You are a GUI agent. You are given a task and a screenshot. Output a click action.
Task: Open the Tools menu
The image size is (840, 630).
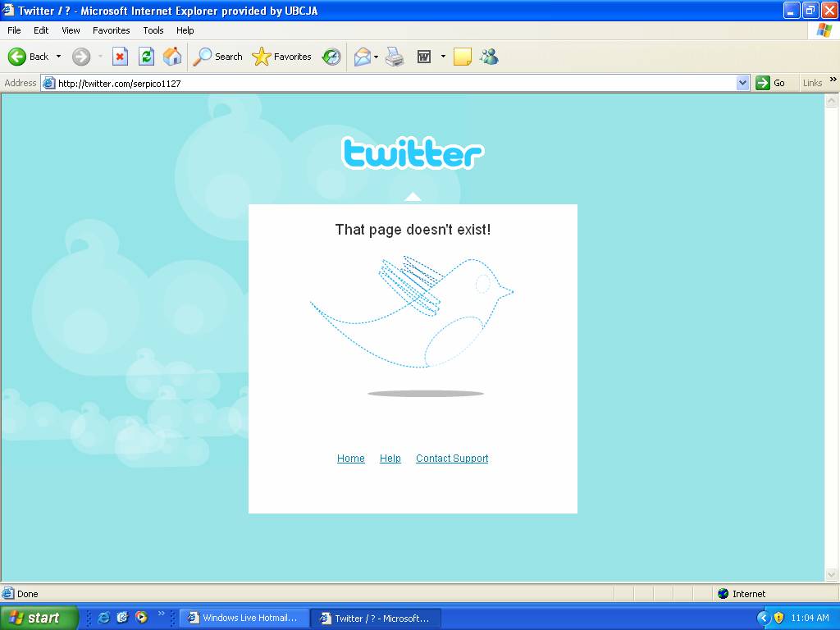pos(153,30)
